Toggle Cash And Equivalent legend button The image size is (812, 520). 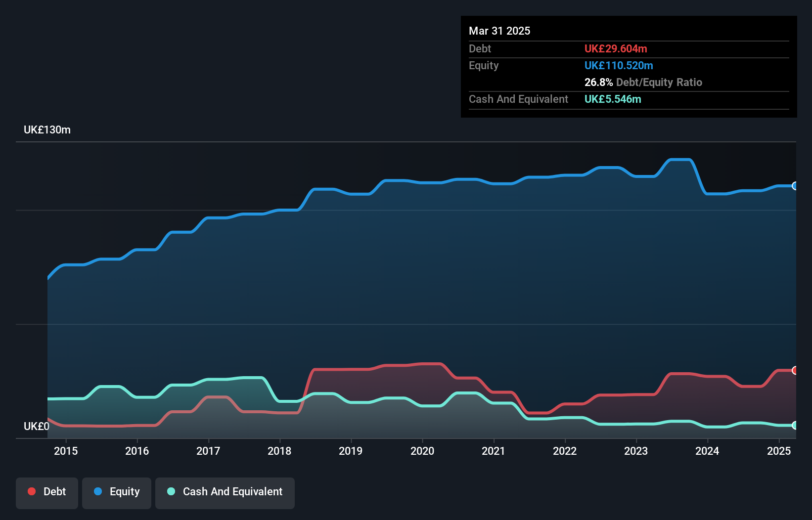[x=225, y=492]
